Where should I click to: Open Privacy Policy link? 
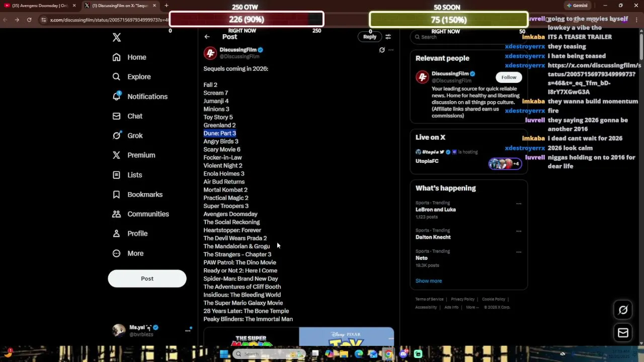[463, 299]
